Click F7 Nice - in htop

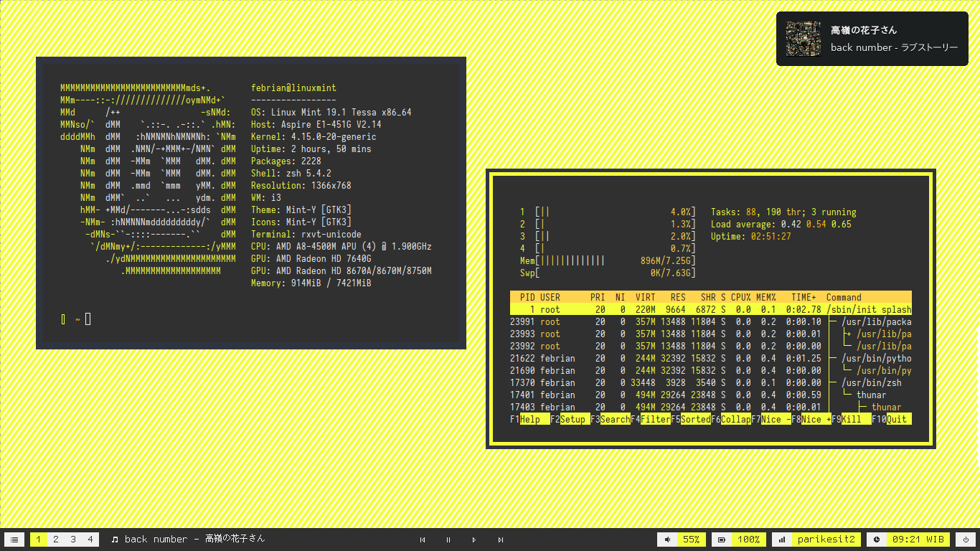pyautogui.click(x=771, y=419)
